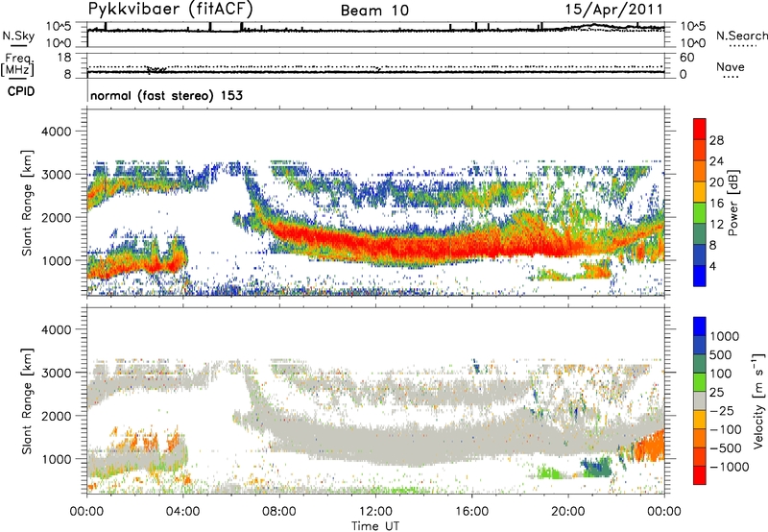Image resolution: width=768 pixels, height=532 pixels.
Task: Click the '-1000' tick on velocity scale
Action: [730, 467]
